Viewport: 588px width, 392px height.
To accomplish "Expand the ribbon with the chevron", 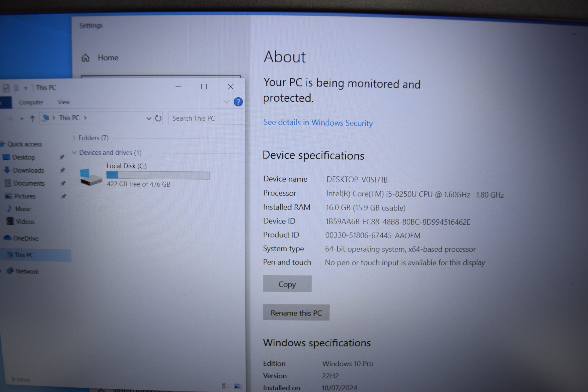I will [226, 102].
